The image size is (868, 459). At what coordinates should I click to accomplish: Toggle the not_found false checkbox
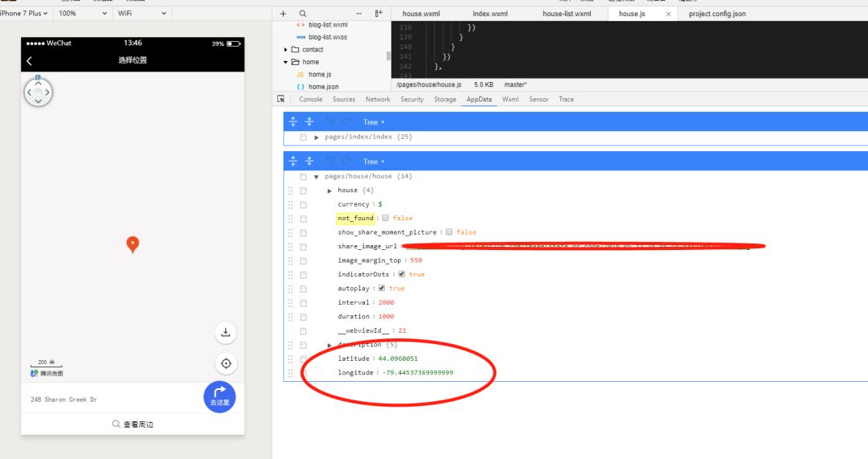pyautogui.click(x=385, y=218)
